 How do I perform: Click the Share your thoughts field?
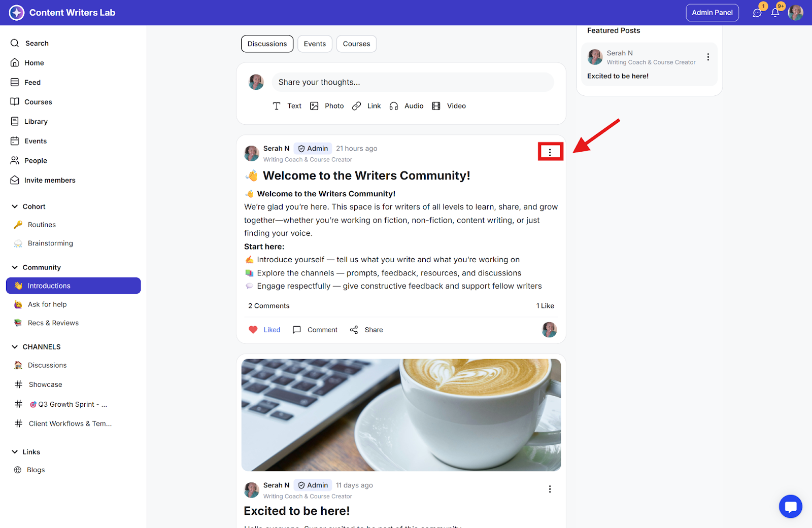(413, 82)
